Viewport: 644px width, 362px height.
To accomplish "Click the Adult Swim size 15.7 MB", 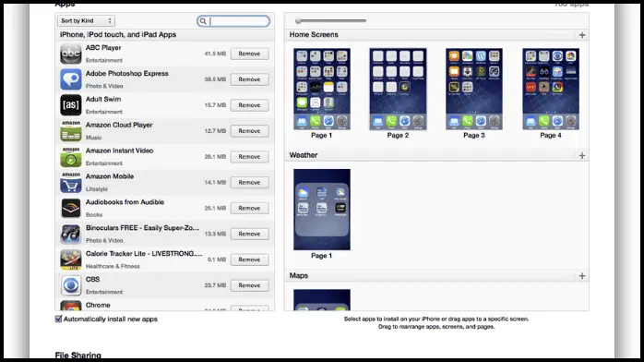I will 215,105.
